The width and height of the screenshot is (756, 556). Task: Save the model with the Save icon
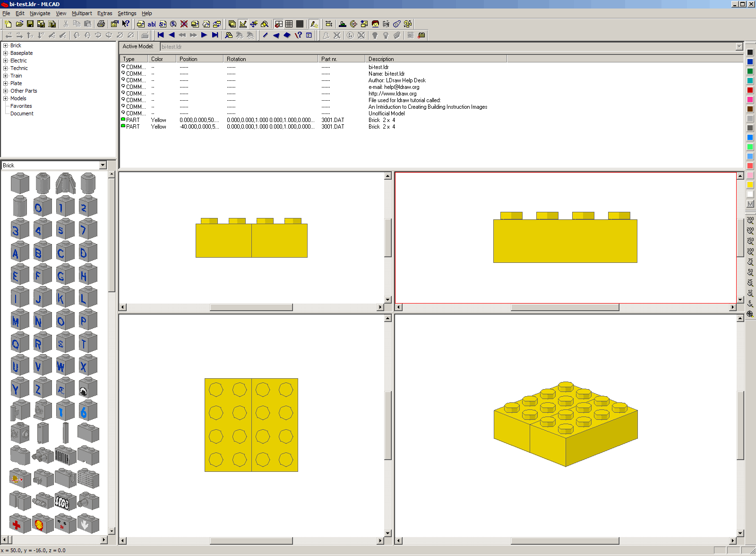(x=30, y=24)
